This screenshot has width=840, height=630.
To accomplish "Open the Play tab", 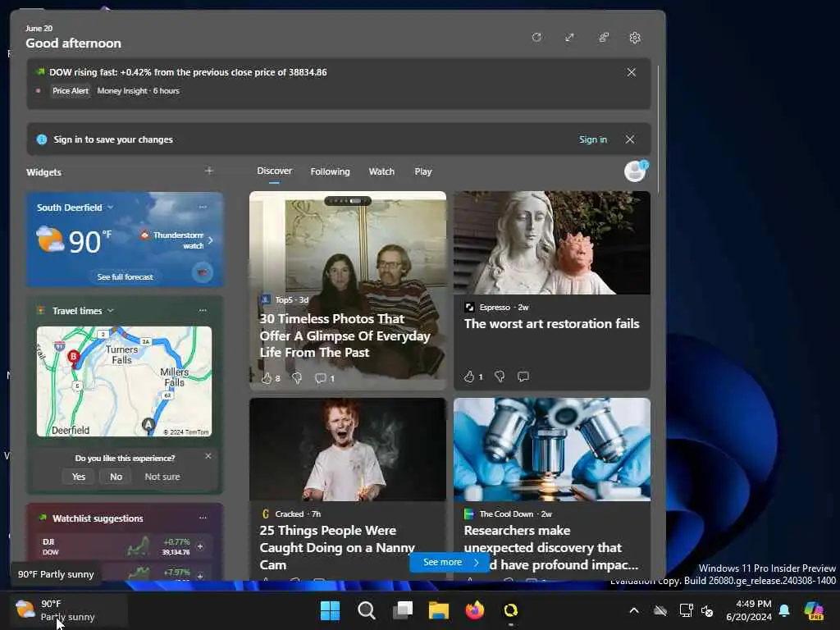I will point(422,171).
